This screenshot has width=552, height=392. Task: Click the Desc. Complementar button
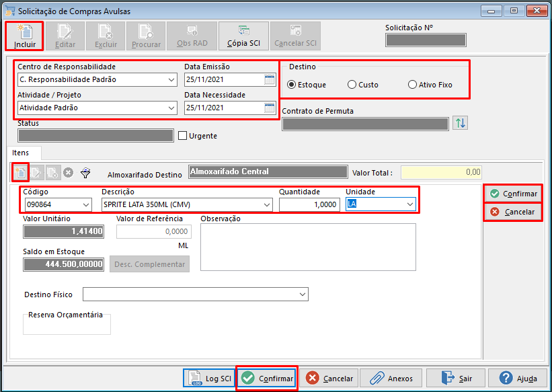click(150, 264)
